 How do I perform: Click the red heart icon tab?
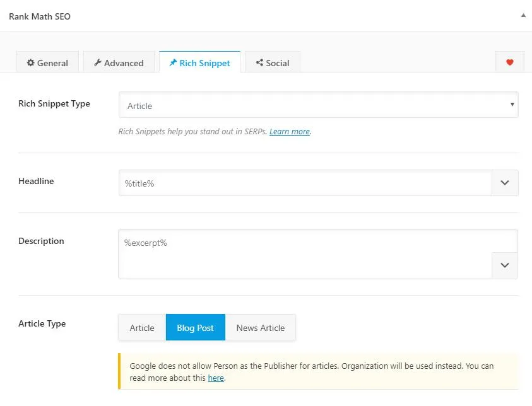510,62
